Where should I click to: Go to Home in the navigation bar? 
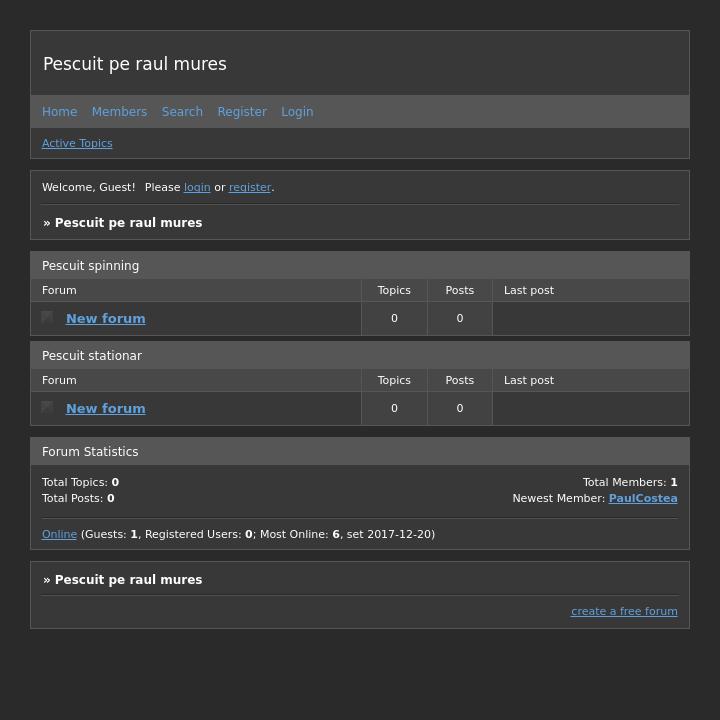[x=59, y=112]
